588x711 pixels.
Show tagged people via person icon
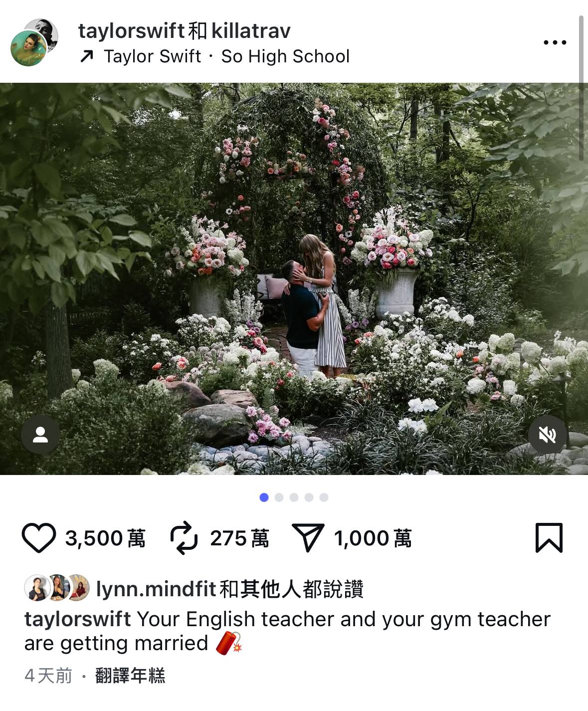point(40,435)
